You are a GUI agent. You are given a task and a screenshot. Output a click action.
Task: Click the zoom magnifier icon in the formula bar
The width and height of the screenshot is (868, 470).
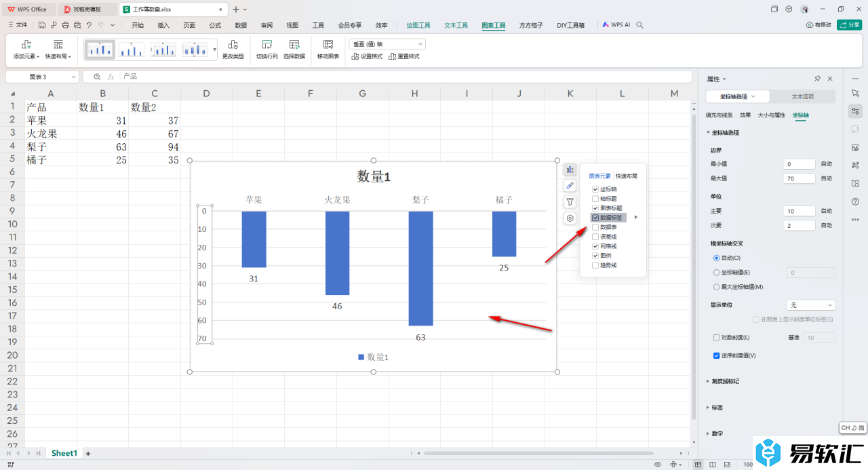pyautogui.click(x=98, y=77)
